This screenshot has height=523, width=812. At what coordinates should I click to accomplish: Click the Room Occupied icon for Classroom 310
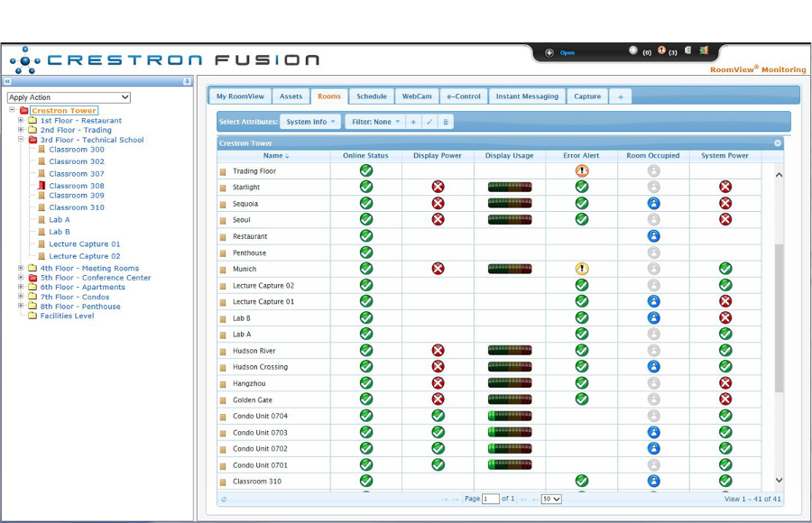point(653,481)
